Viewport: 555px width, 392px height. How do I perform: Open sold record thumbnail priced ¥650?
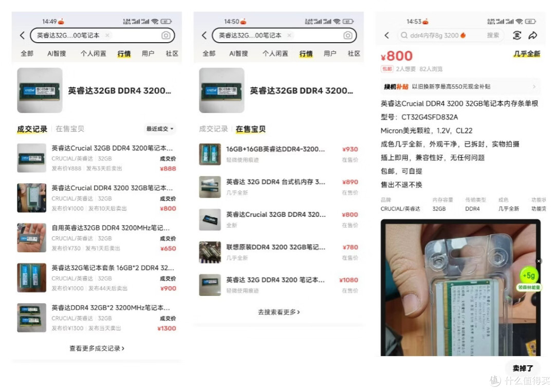[31, 238]
